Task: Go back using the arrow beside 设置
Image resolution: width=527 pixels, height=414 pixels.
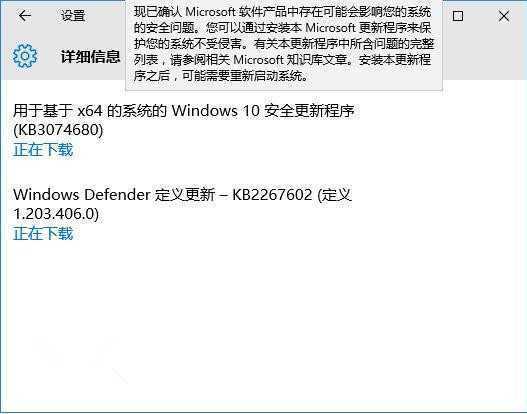Action: [25, 15]
